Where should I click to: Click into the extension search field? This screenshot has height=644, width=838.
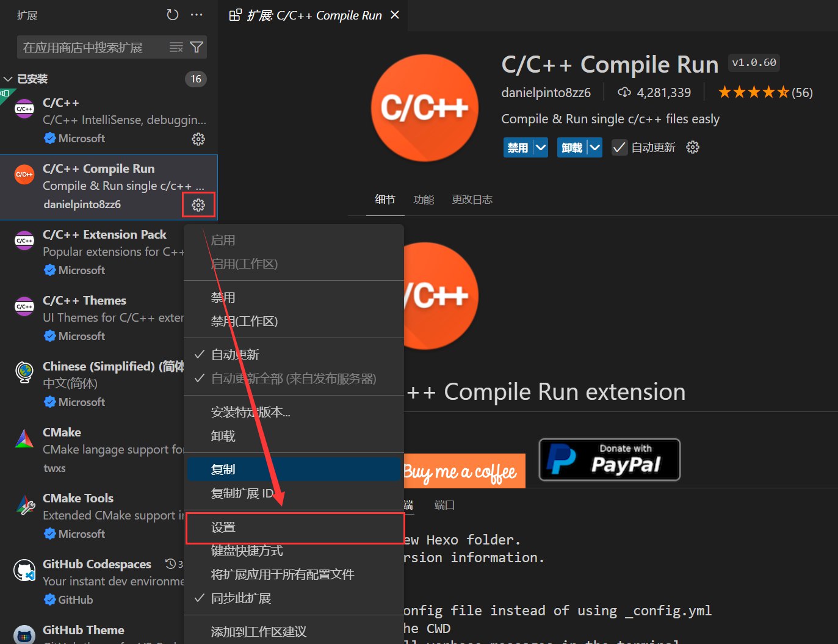pos(92,47)
